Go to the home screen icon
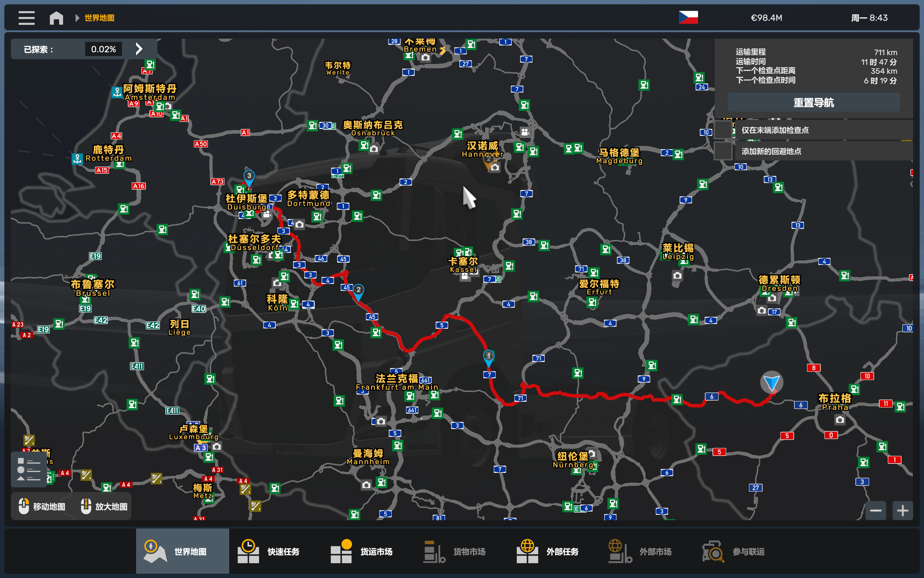The width and height of the screenshot is (924, 578). click(57, 18)
